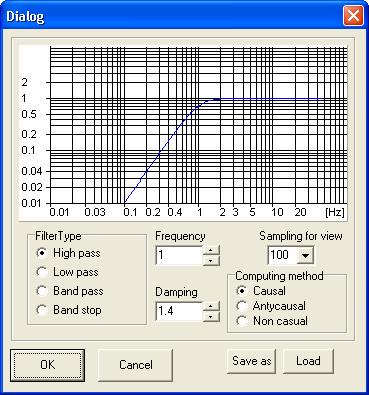The image size is (369, 395).
Task: Decrease Damping with down spinner arrow
Action: [211, 316]
